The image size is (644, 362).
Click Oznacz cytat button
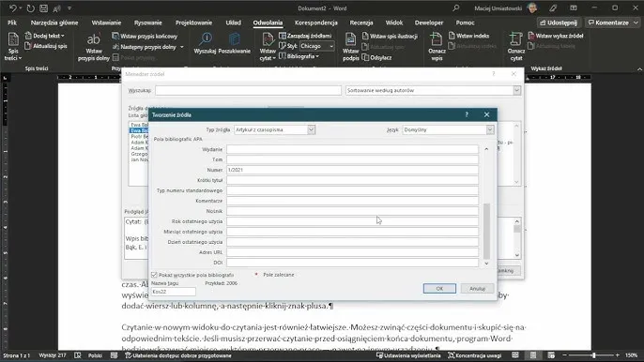516,47
